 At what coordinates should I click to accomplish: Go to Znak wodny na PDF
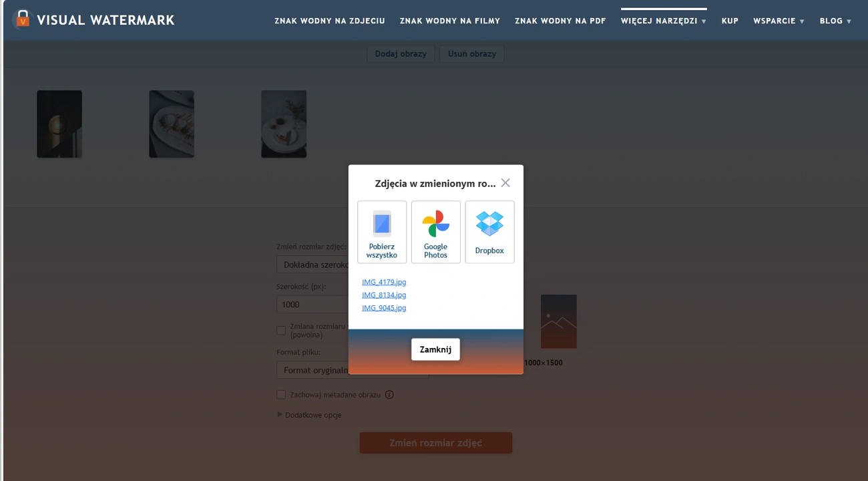[x=560, y=21]
